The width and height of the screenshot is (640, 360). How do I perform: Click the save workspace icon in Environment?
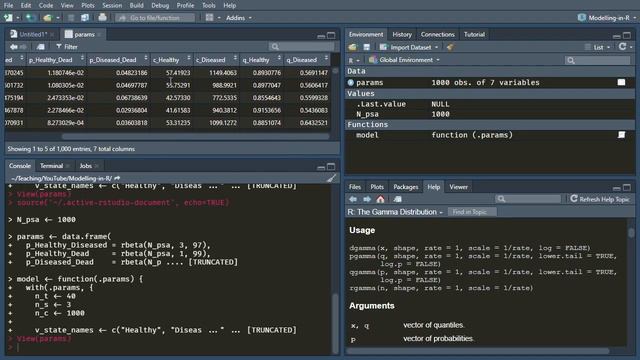coord(367,47)
